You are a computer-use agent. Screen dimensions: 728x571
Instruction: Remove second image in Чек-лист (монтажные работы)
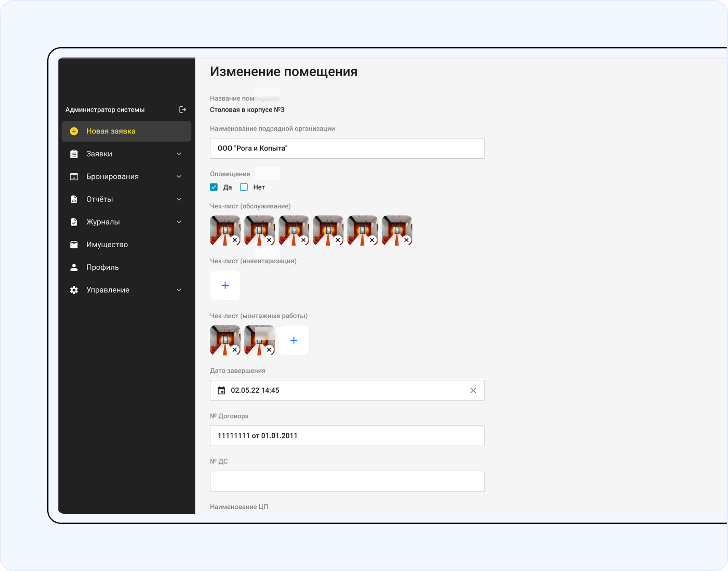click(269, 350)
